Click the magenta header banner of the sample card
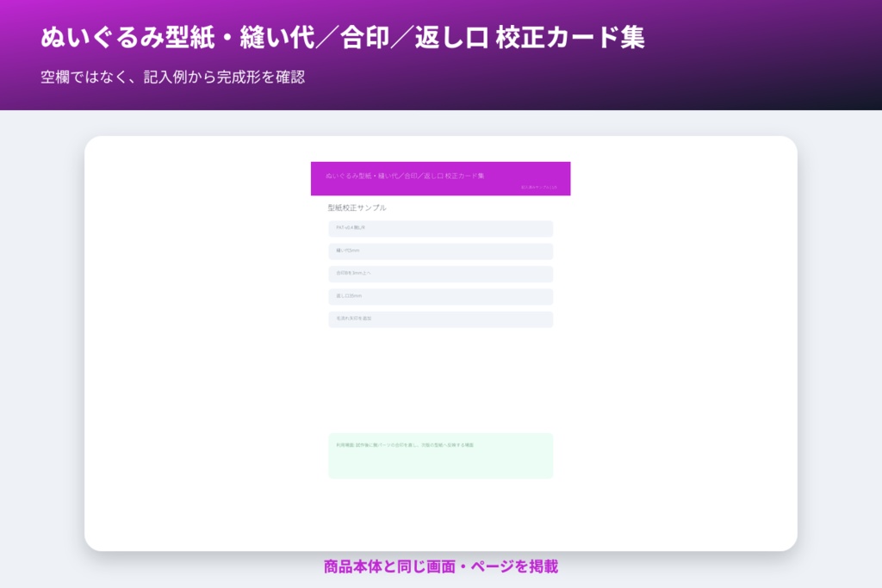This screenshot has height=588, width=882. (440, 179)
